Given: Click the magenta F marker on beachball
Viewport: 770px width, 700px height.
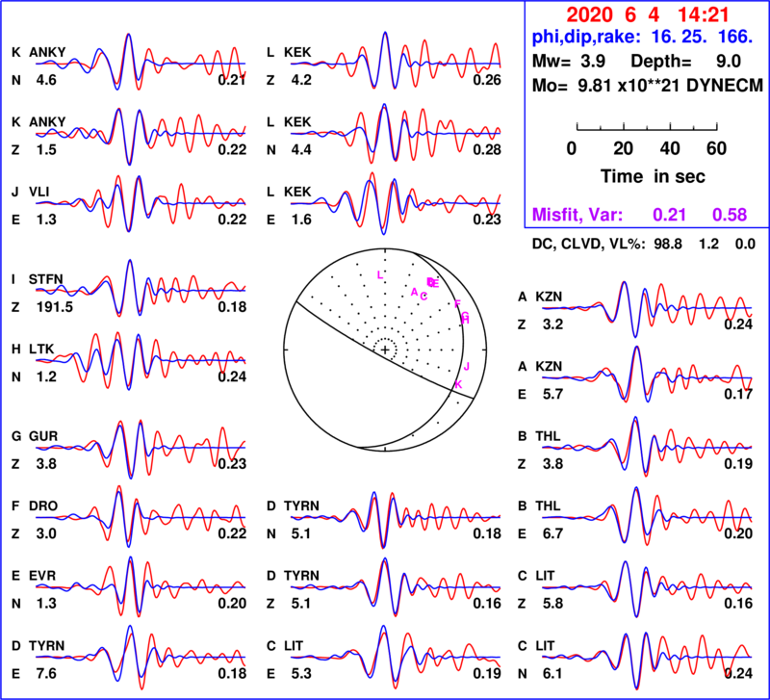Looking at the screenshot, I should (458, 303).
